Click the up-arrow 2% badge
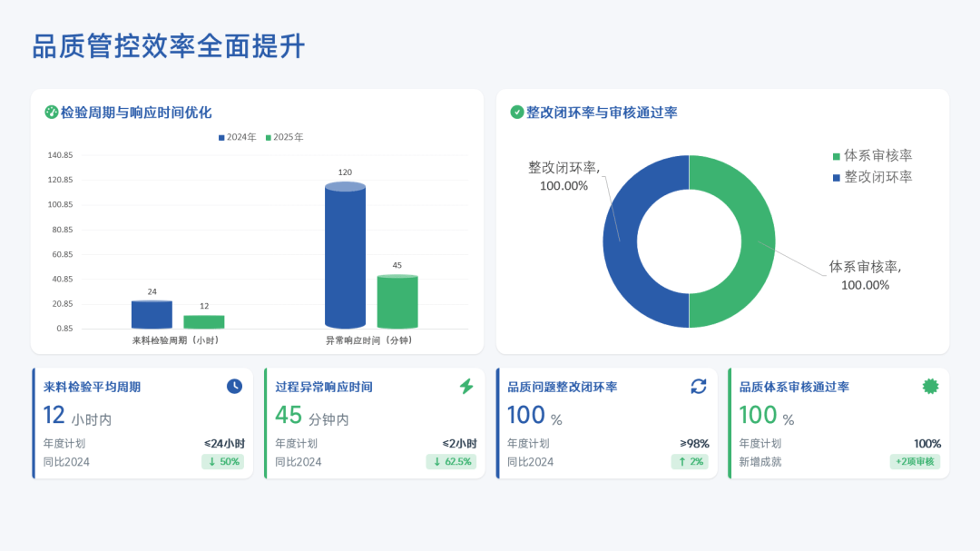This screenshot has width=980, height=551. tap(690, 461)
